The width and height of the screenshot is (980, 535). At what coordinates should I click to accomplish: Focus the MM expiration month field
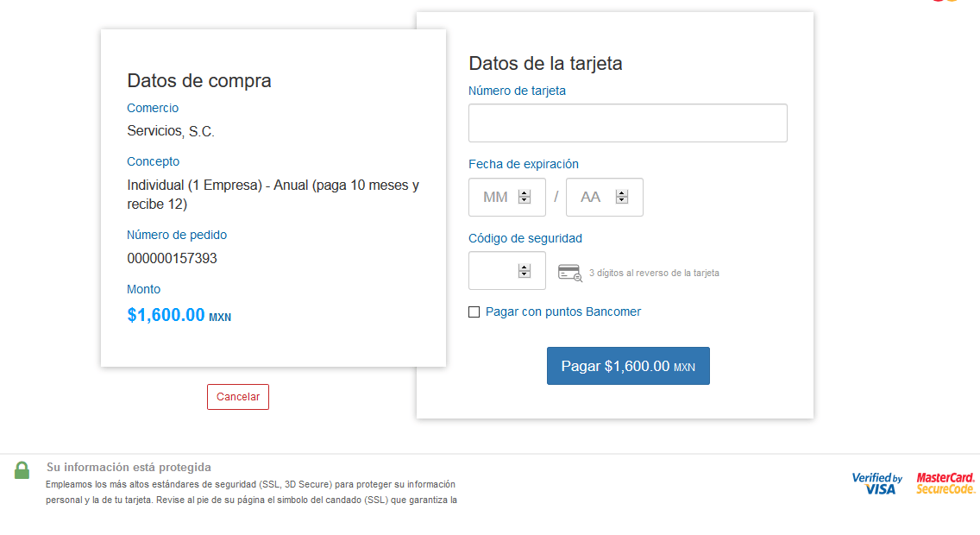tap(507, 198)
